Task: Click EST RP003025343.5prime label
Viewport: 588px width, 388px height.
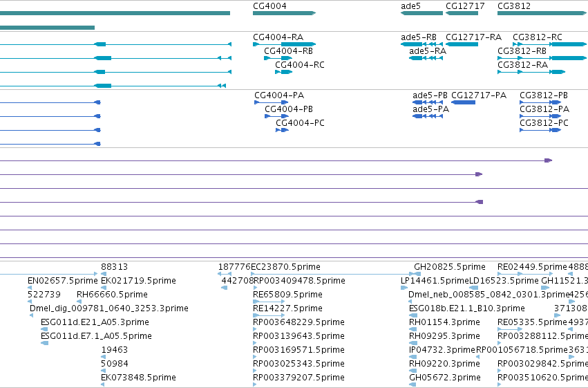Action: [298, 364]
